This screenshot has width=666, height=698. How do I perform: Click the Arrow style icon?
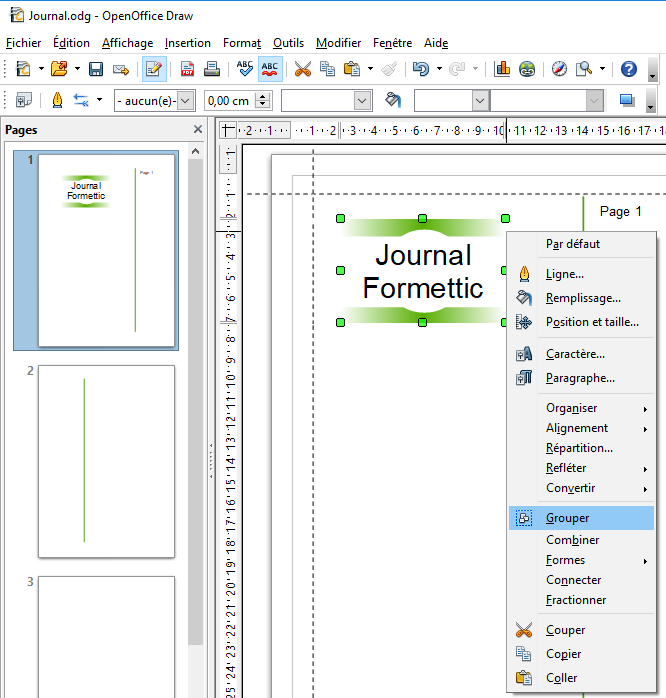81,100
